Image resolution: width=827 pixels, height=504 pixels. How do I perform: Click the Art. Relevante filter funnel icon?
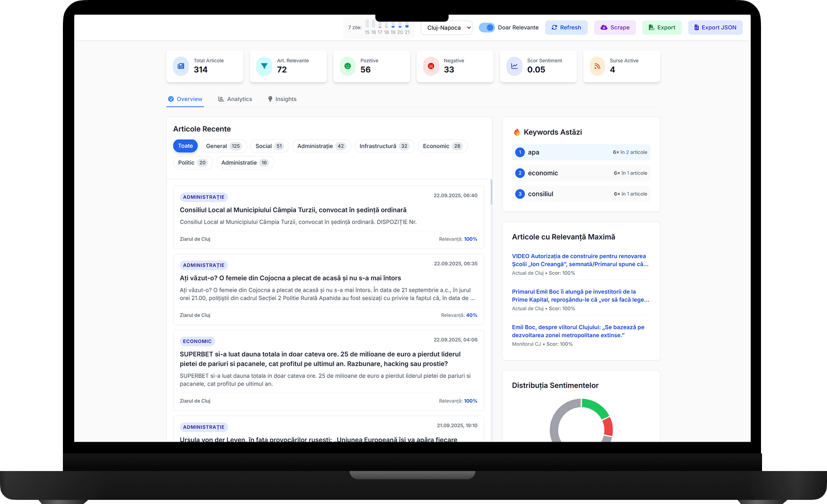(264, 66)
